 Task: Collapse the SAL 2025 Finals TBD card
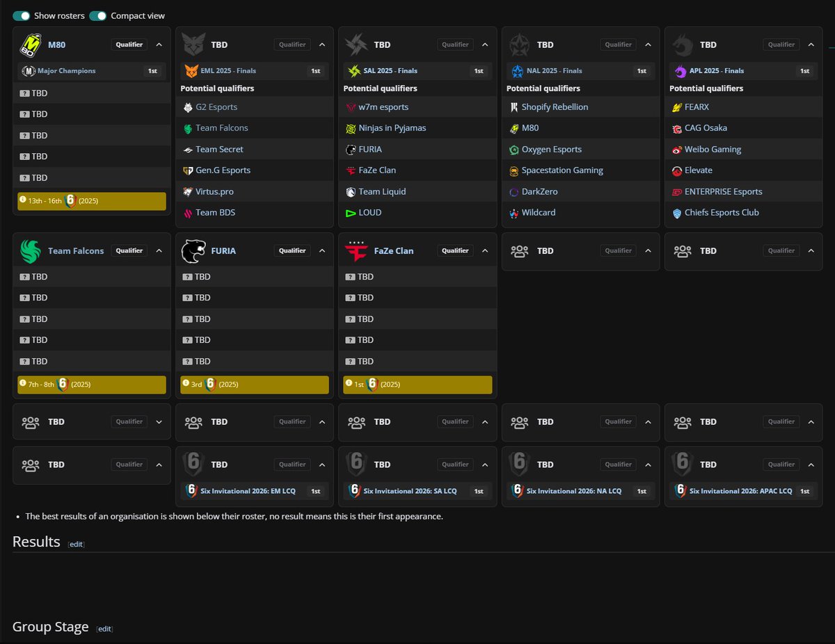pos(485,45)
